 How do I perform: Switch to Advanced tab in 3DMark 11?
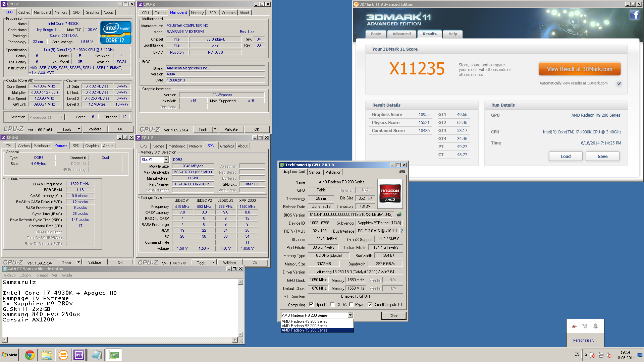[x=401, y=34]
